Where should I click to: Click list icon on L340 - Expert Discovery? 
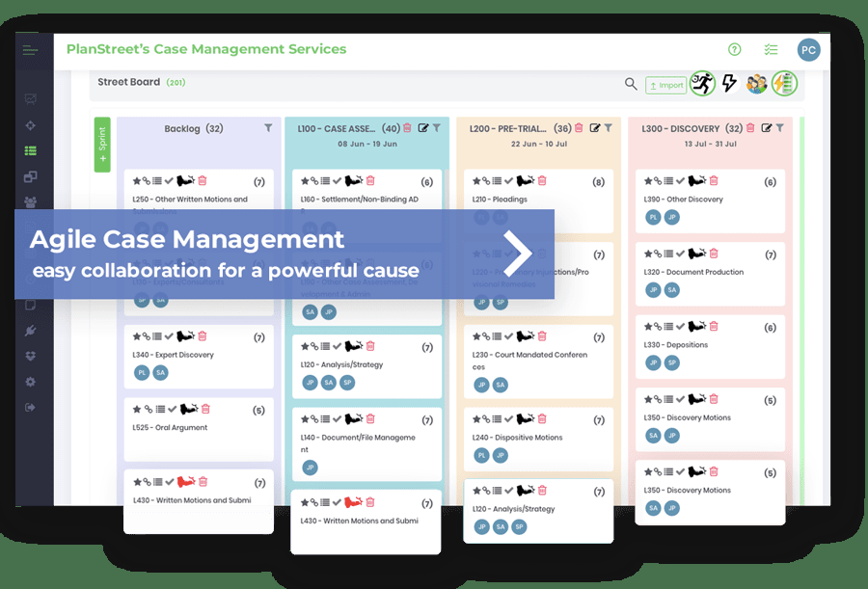157,336
